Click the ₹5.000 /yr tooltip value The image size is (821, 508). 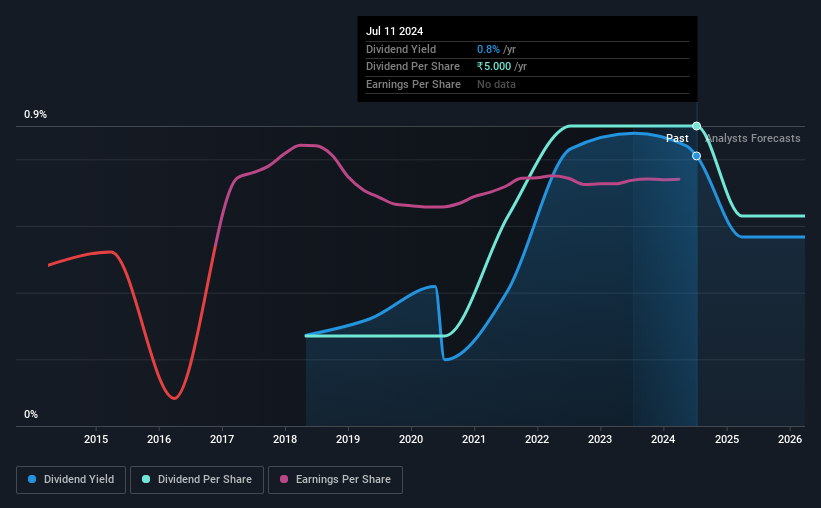pos(502,67)
